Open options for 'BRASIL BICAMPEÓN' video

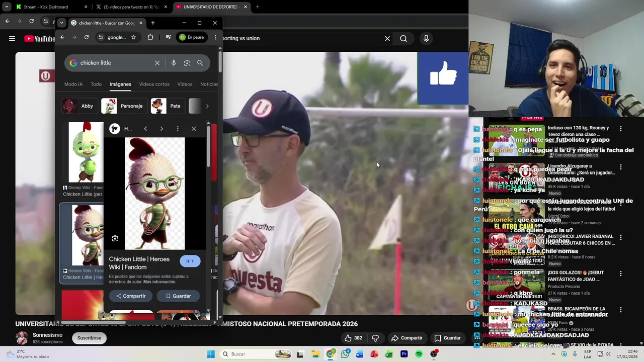621,310
